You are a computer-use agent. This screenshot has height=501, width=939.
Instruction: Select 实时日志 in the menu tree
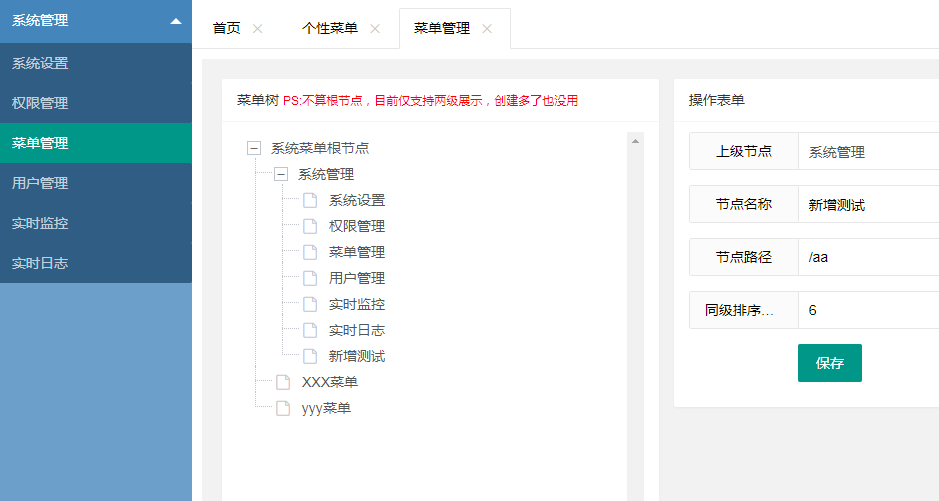356,330
